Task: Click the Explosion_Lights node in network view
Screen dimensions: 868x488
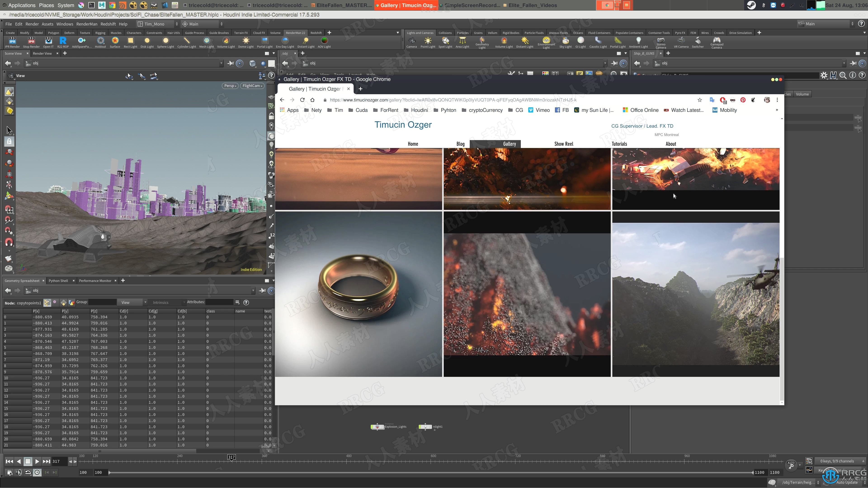Action: (x=377, y=427)
